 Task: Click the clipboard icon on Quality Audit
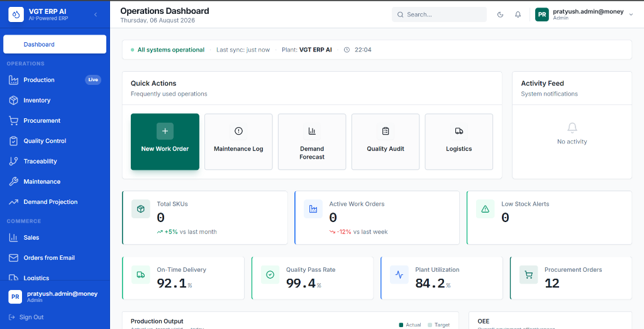[x=386, y=131]
